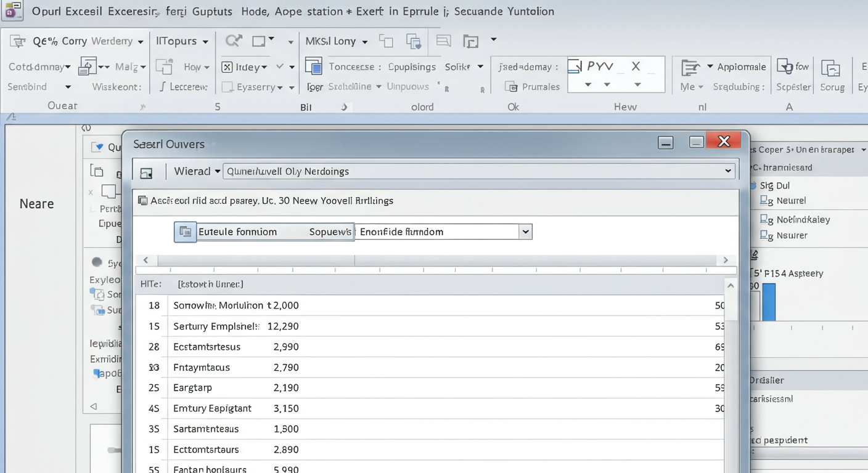The width and height of the screenshot is (868, 473).
Task: Click the blue square Toncecse icon
Action: click(314, 67)
